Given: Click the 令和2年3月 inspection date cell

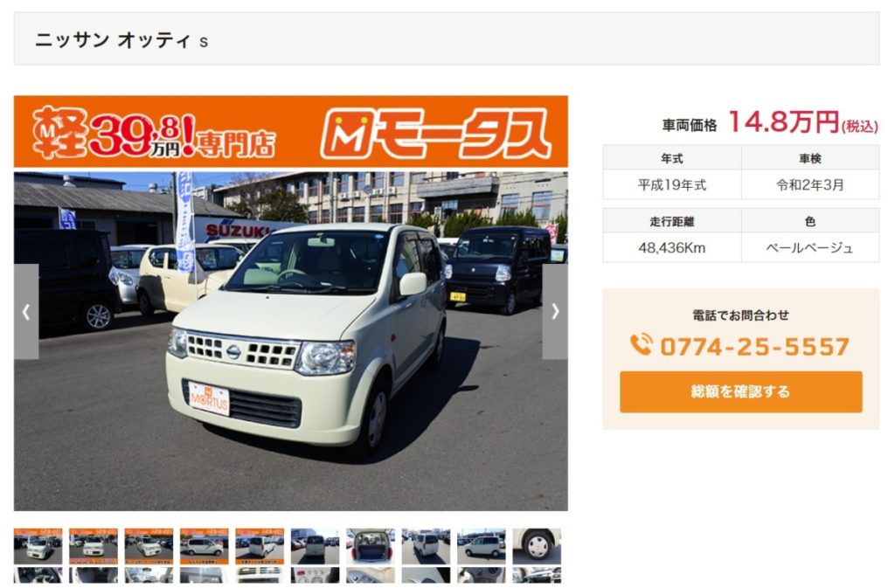Looking at the screenshot, I should [810, 184].
